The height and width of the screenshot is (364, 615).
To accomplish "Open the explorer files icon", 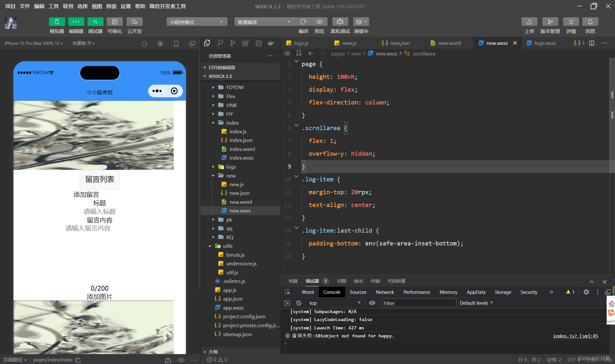I will (207, 43).
